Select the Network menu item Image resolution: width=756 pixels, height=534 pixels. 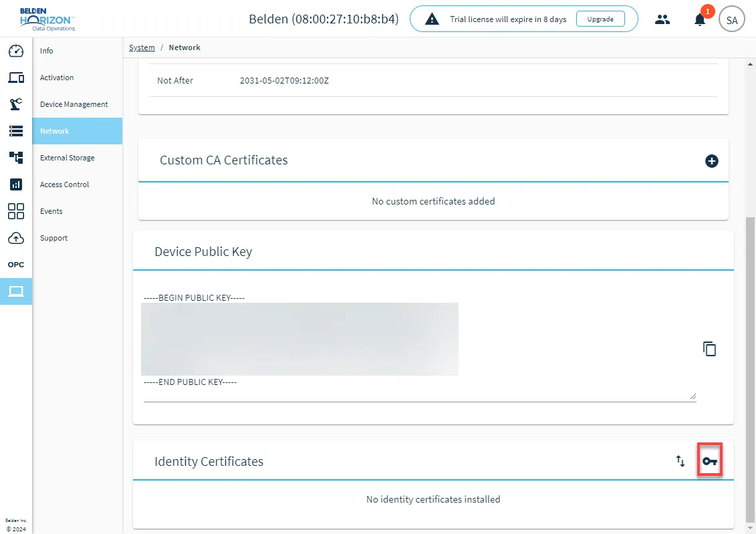[x=77, y=131]
